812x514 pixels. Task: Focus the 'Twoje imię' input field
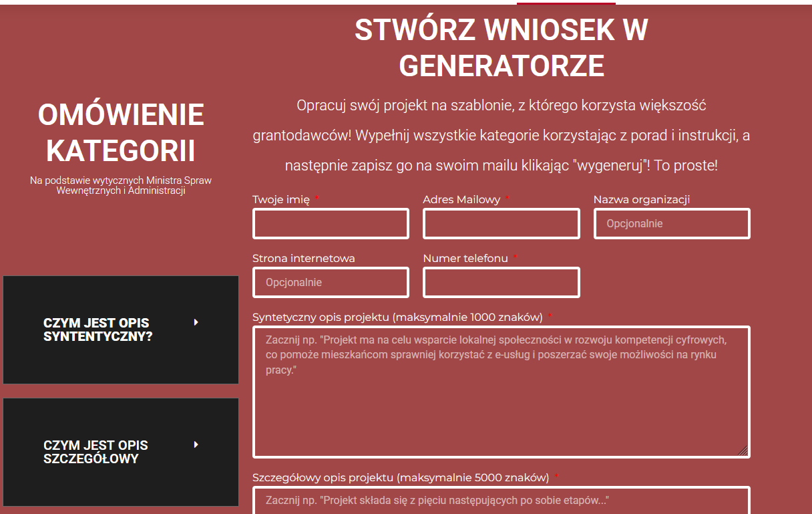tap(331, 224)
